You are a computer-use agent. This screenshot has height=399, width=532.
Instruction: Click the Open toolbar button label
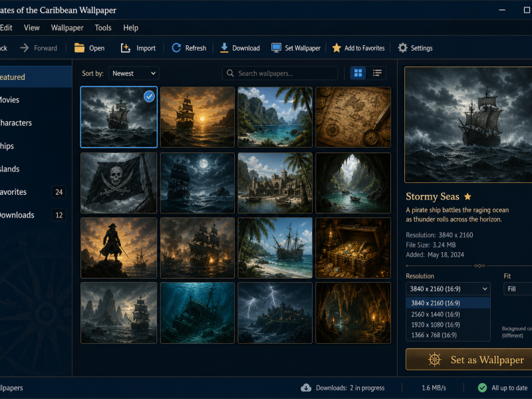point(96,48)
